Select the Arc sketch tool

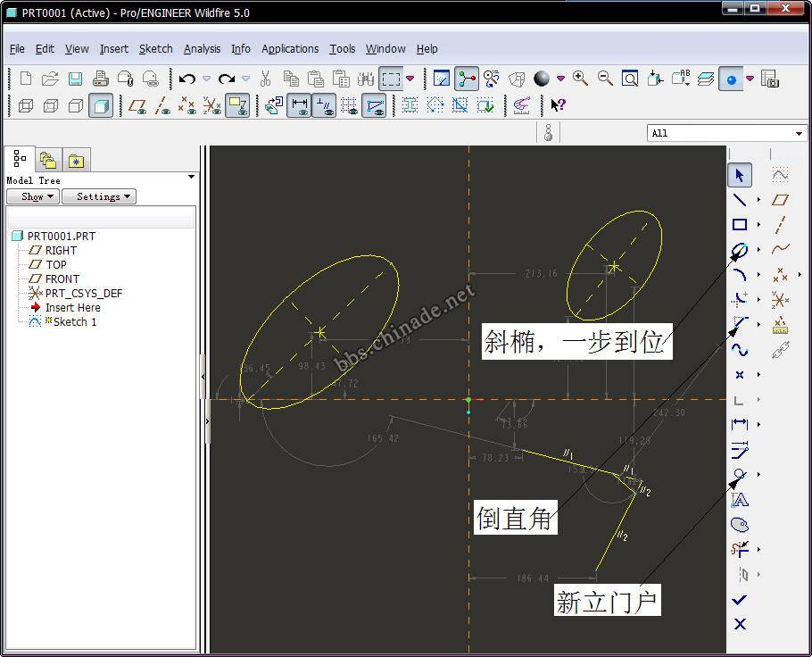(x=740, y=275)
